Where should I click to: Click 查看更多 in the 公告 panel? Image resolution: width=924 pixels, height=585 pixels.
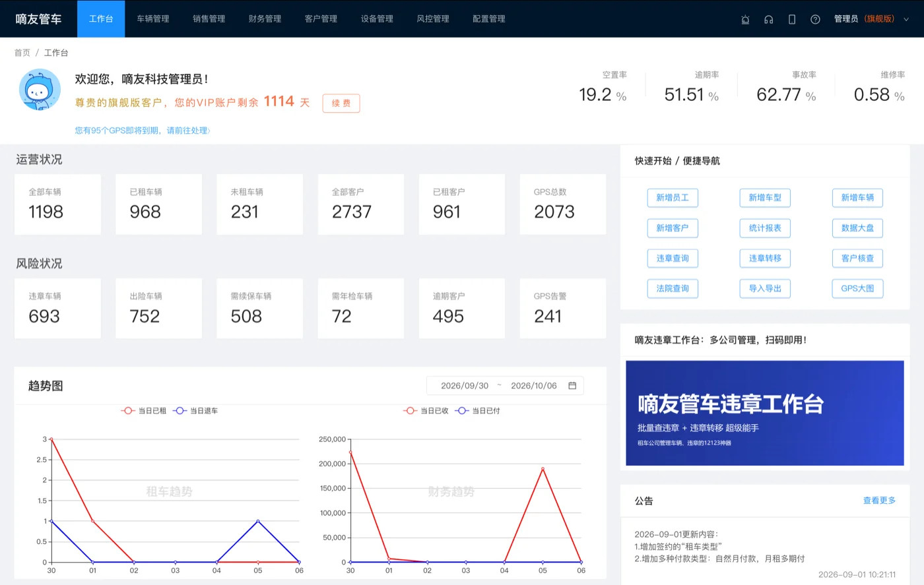879,501
